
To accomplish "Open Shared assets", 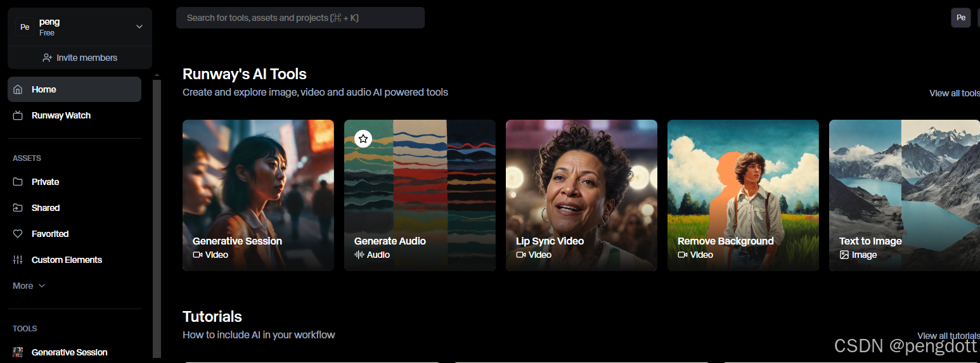I will click(74, 208).
